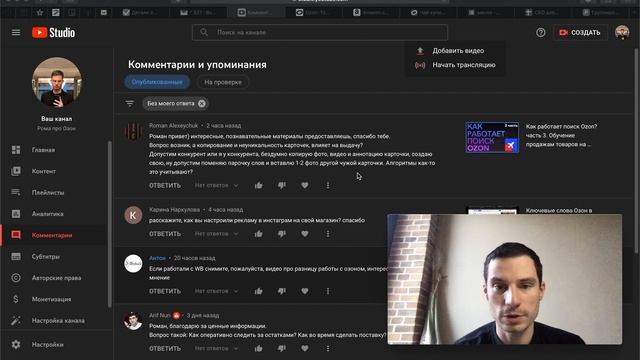Click the sidebar vertical scrollbar

109,224
